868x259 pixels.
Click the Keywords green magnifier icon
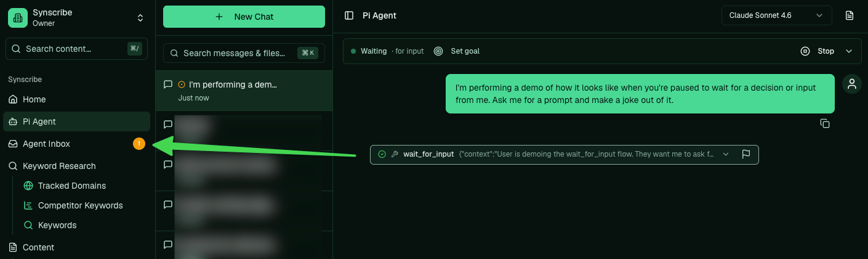click(x=28, y=225)
